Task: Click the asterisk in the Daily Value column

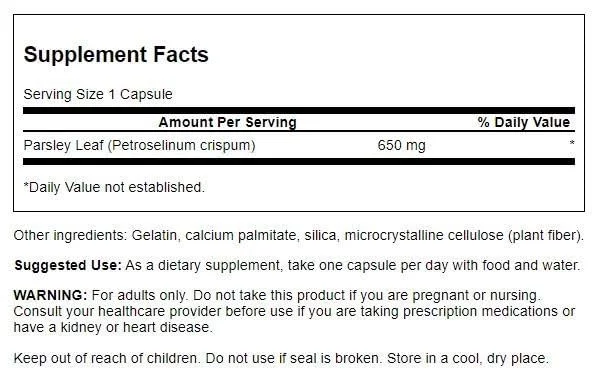Action: click(572, 143)
